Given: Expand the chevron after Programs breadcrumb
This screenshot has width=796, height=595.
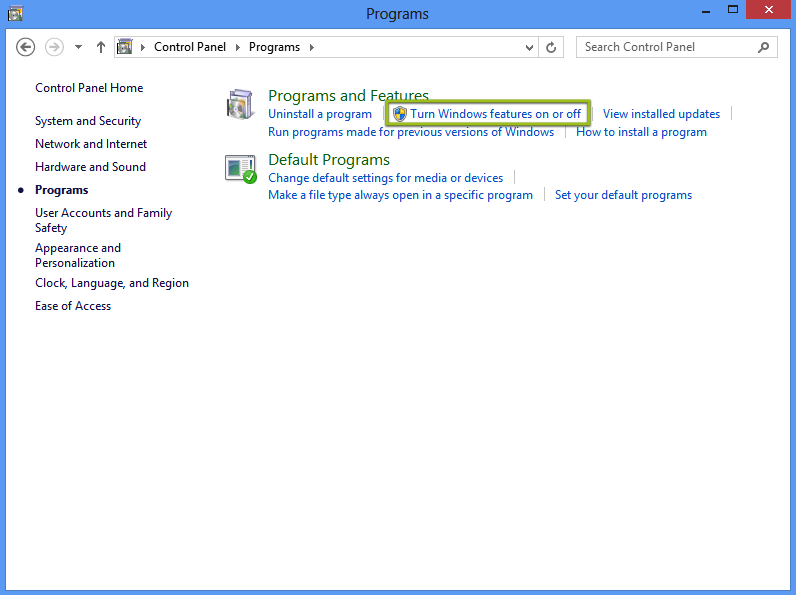Looking at the screenshot, I should click(x=312, y=47).
